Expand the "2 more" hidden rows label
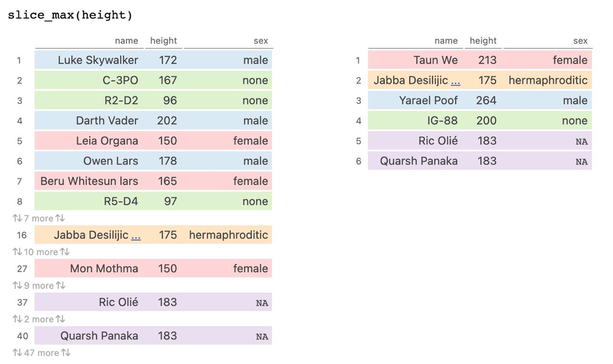 (39, 319)
